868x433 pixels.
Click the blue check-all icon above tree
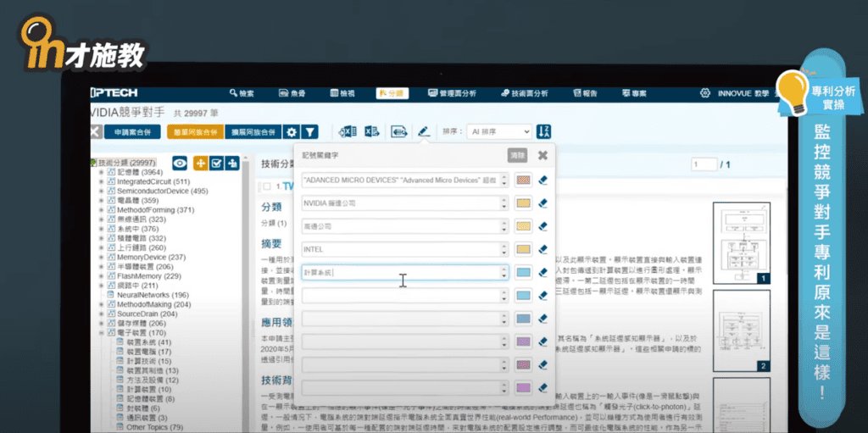point(216,163)
